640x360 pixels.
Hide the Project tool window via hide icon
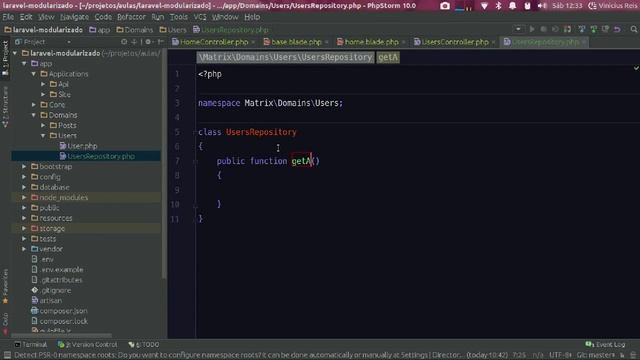point(161,42)
